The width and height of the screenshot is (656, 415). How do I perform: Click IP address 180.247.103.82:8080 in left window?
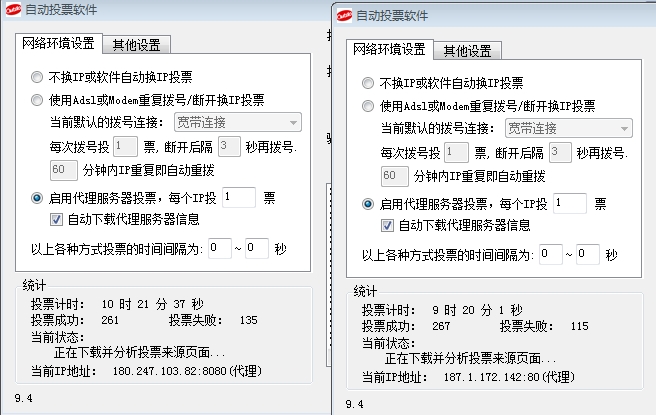[187, 371]
